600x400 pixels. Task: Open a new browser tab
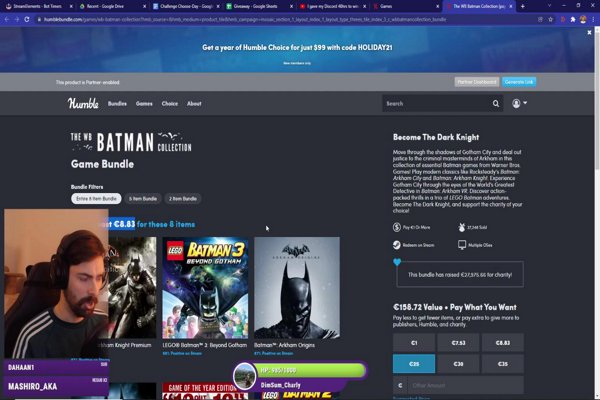pyautogui.click(x=523, y=6)
